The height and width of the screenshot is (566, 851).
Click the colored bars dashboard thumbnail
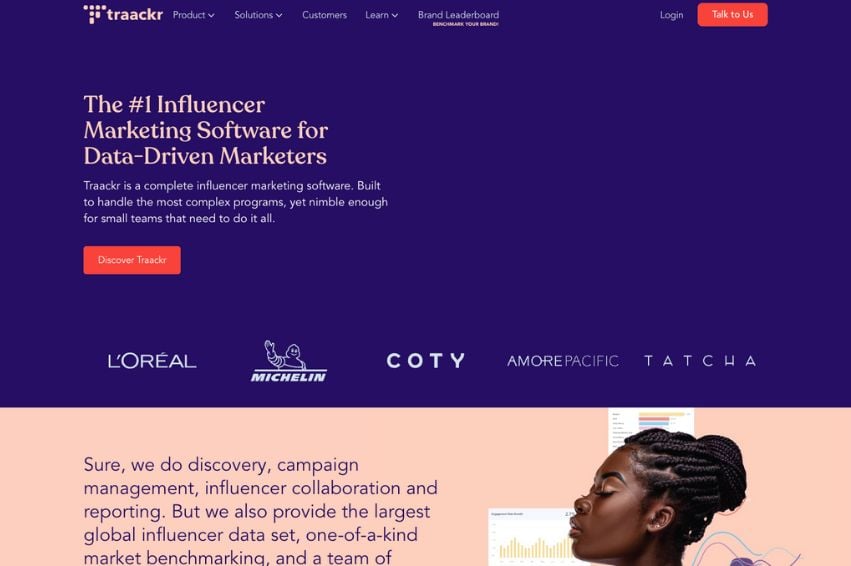point(651,429)
